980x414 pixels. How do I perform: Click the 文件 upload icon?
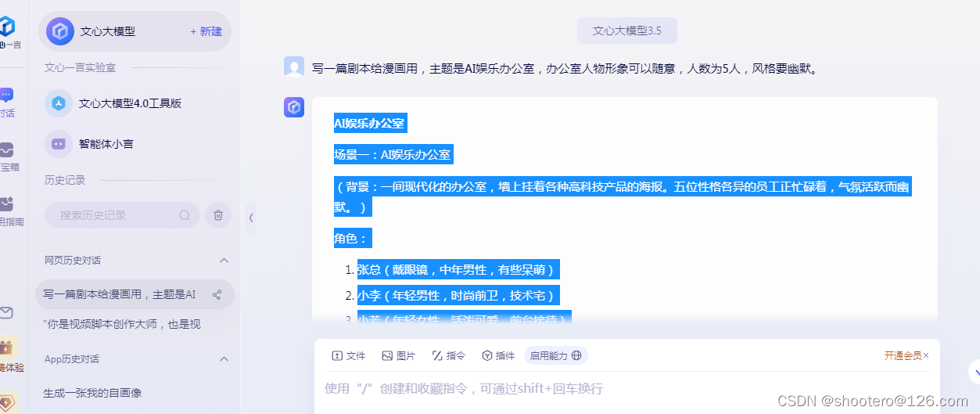click(337, 355)
